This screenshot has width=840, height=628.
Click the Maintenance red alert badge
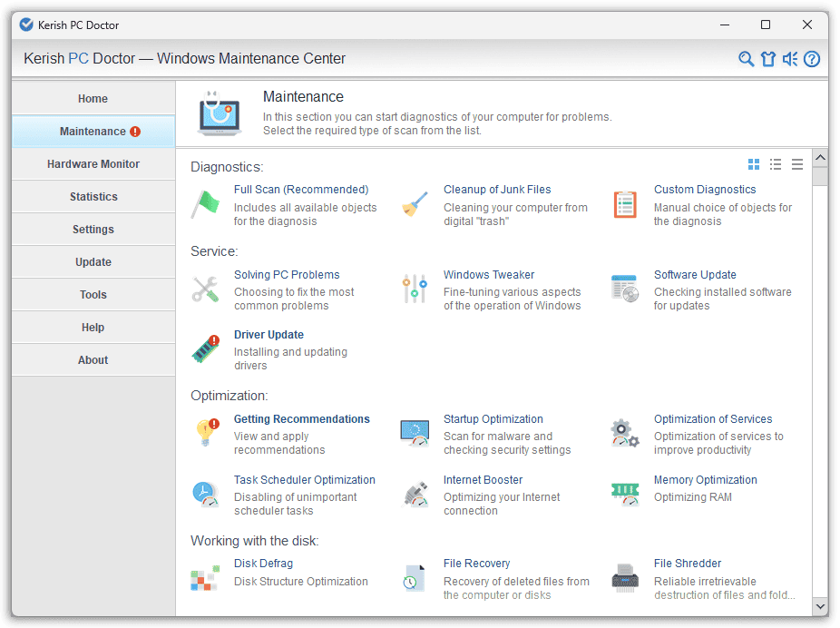[x=135, y=132]
